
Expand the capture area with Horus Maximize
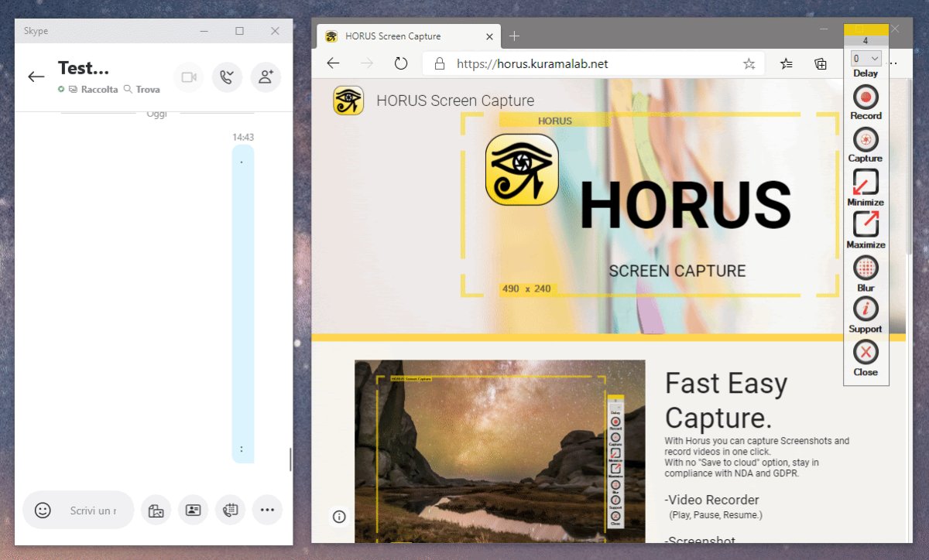pos(866,224)
